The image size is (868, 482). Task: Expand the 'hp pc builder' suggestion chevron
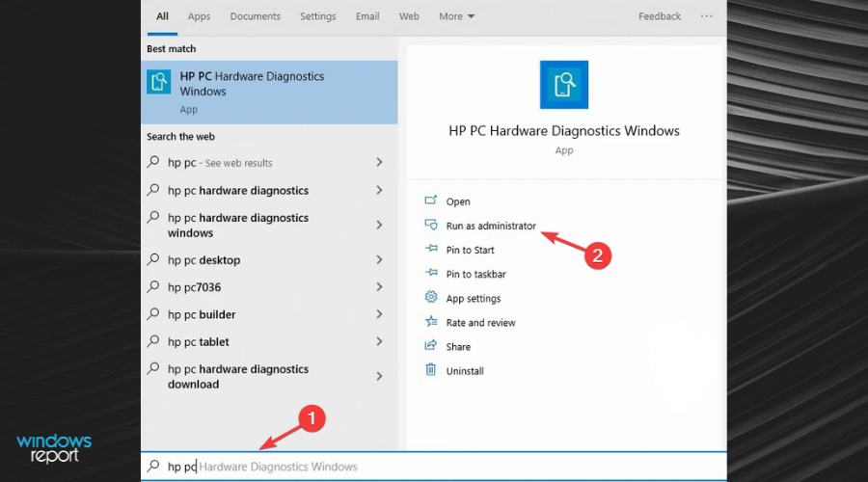pyautogui.click(x=379, y=313)
